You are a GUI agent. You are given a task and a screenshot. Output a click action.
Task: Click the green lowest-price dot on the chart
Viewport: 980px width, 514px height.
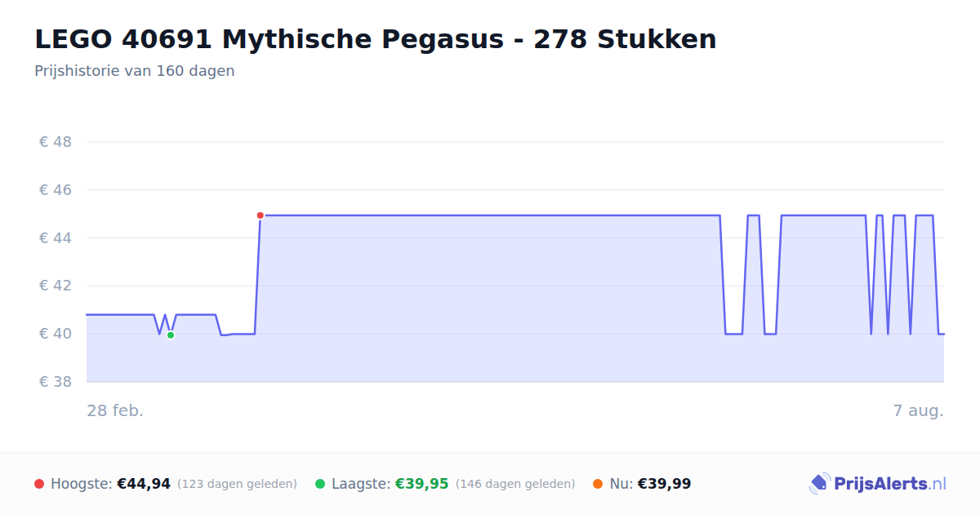click(171, 335)
